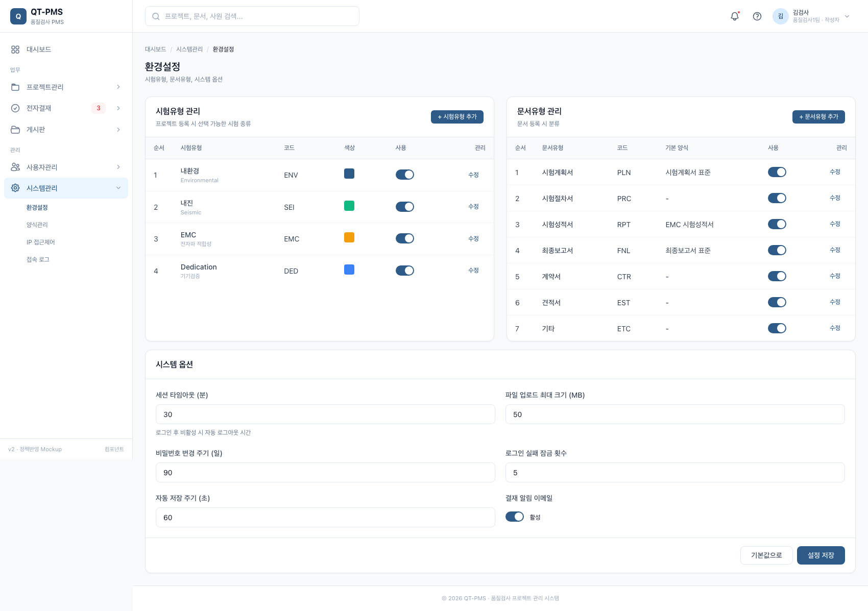Image resolution: width=868 pixels, height=611 pixels.
Task: Expand the 게시판 menu chevron
Action: pos(118,130)
